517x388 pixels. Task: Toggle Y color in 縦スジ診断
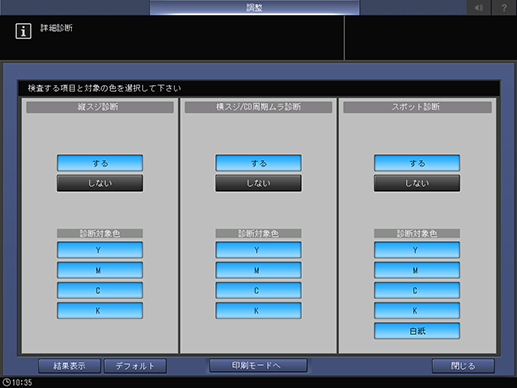click(x=100, y=250)
